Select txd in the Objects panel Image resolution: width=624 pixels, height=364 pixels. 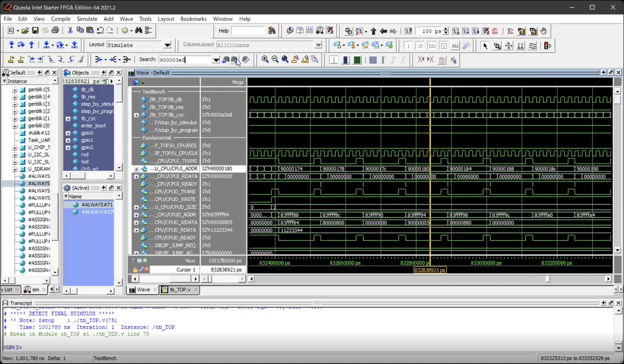(85, 162)
